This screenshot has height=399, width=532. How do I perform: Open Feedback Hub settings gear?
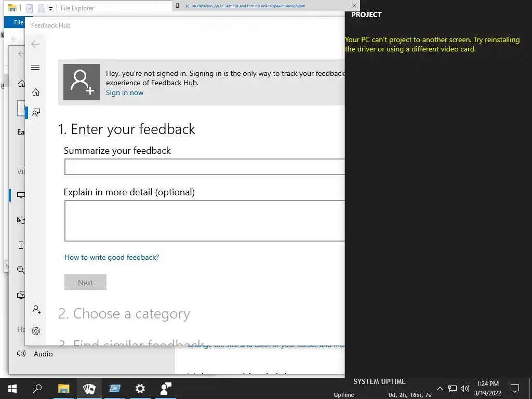[36, 331]
